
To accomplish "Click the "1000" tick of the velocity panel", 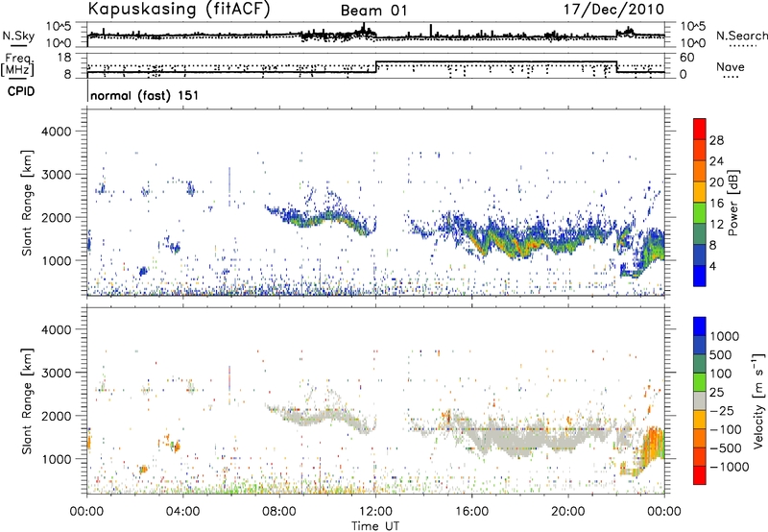I will [x=56, y=459].
